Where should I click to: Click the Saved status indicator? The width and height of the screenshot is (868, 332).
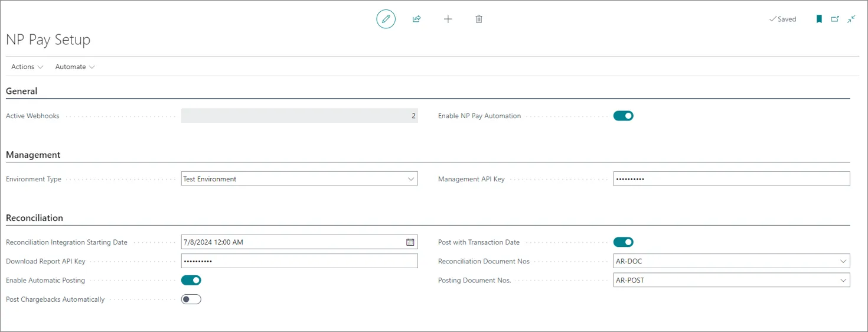[782, 19]
